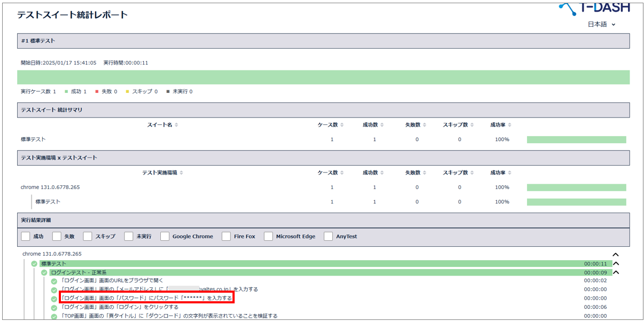Sort summary table by スイート名 arrows
The width and height of the screenshot is (644, 321).
[176, 125]
